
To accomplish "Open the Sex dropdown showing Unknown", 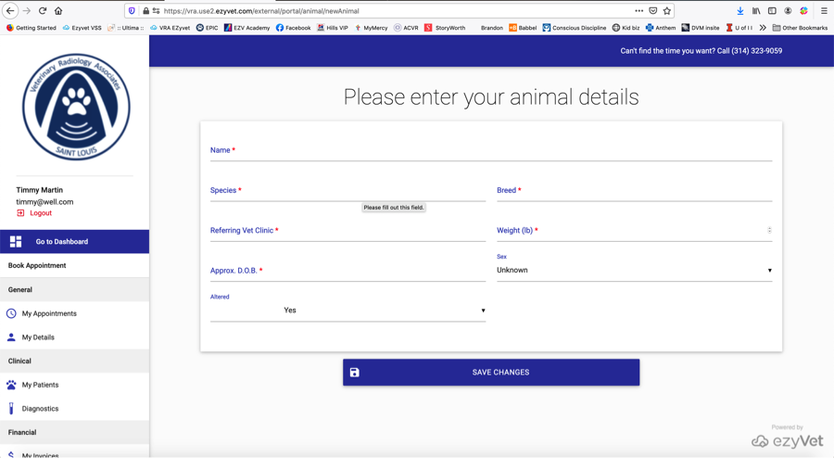I will pos(634,270).
